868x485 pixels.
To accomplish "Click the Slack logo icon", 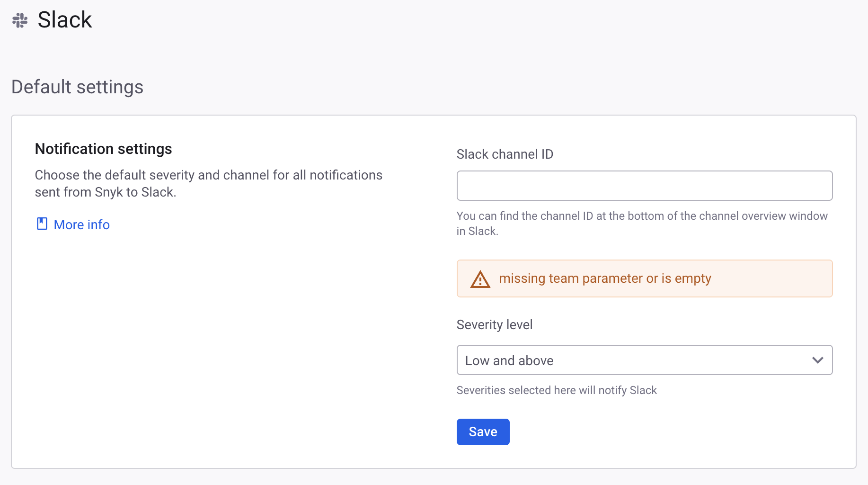I will (x=19, y=19).
